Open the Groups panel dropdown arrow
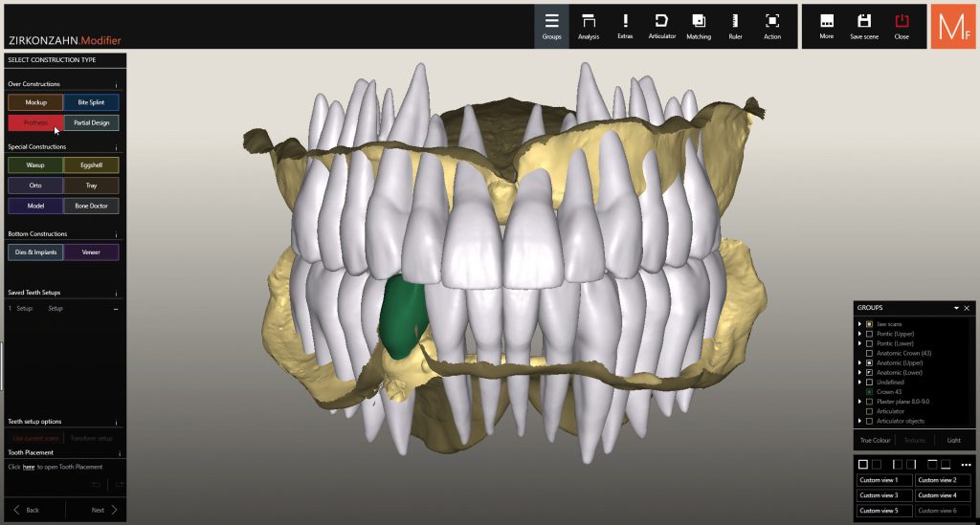The image size is (980, 525). click(x=955, y=308)
